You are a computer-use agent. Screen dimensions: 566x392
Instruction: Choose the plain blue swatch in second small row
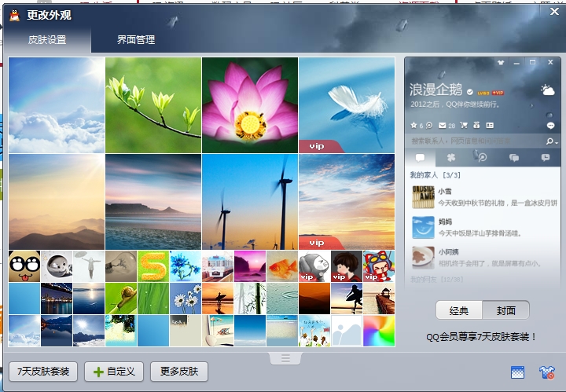(24, 299)
